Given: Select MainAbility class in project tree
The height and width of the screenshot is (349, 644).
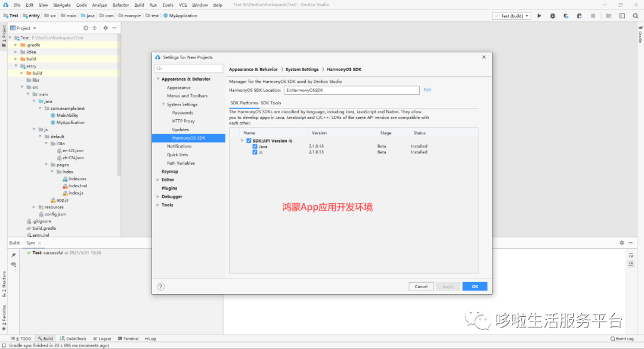Looking at the screenshot, I should click(x=67, y=116).
